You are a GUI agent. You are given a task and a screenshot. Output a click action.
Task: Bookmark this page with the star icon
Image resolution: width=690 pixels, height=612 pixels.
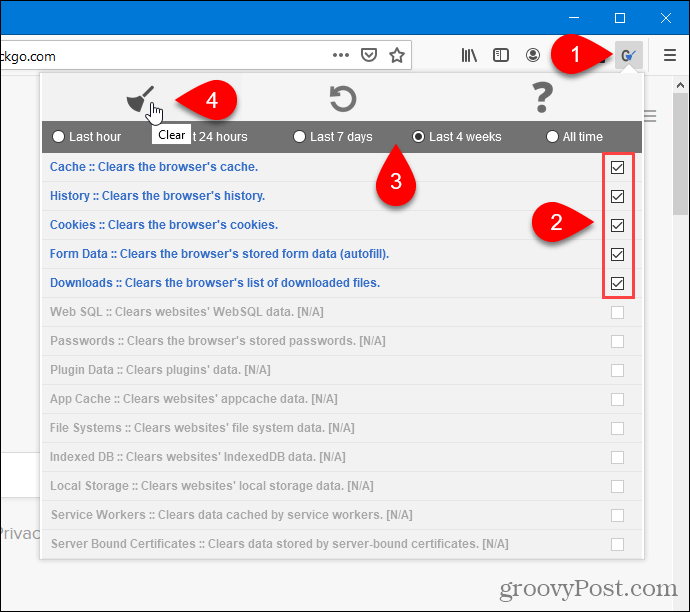[397, 55]
